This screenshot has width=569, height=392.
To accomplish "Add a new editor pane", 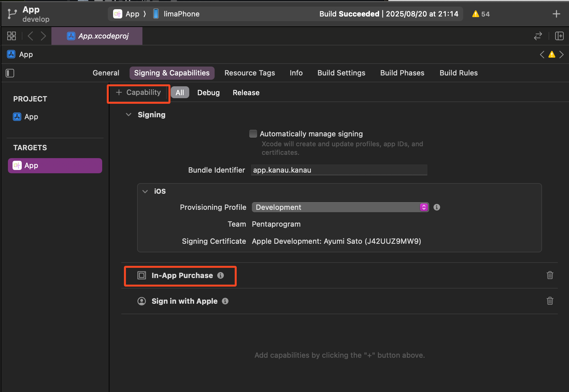I will click(x=559, y=36).
